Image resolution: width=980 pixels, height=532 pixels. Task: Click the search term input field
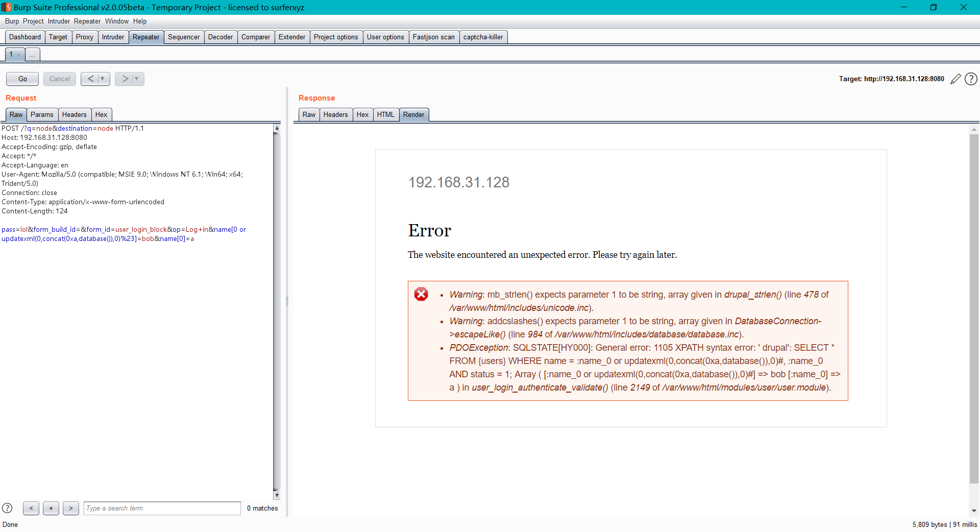(162, 508)
